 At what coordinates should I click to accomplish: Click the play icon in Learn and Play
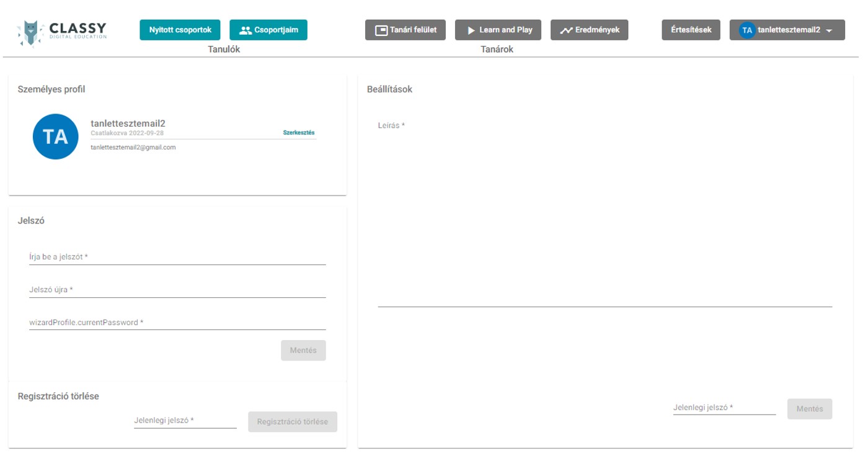click(471, 30)
